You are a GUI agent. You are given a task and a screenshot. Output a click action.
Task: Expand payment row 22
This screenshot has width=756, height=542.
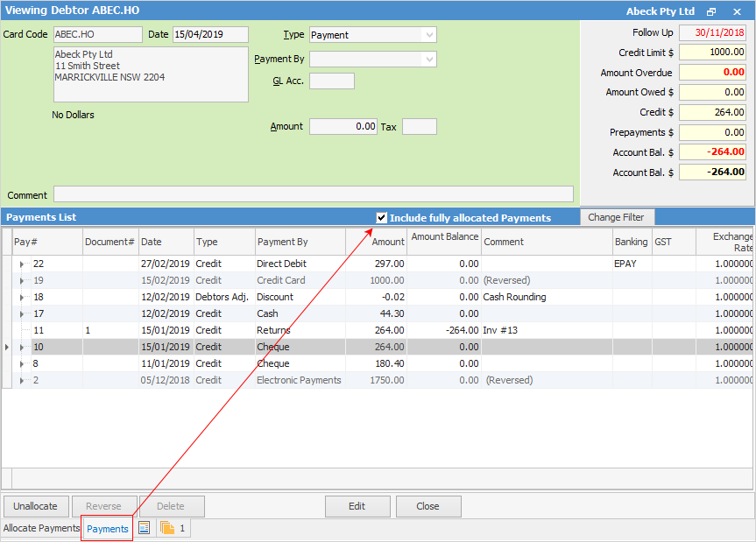22,264
